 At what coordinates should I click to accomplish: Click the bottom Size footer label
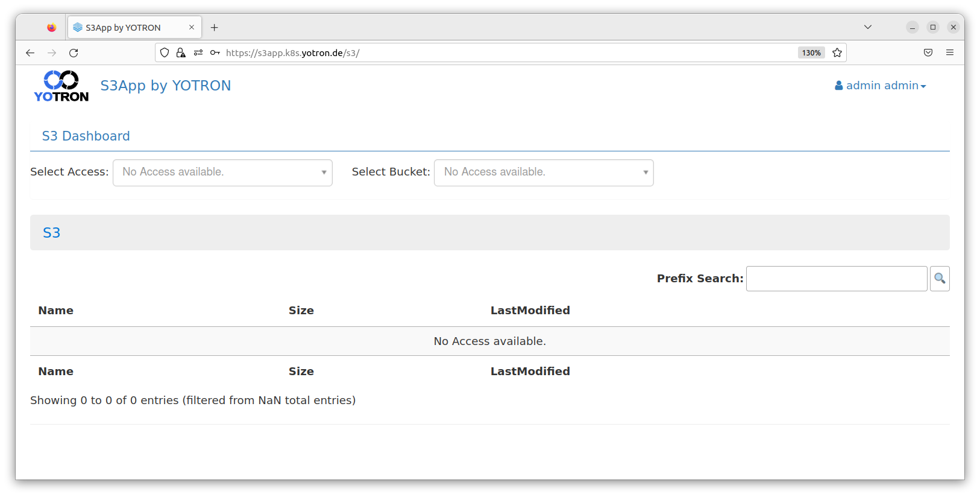pos(301,372)
